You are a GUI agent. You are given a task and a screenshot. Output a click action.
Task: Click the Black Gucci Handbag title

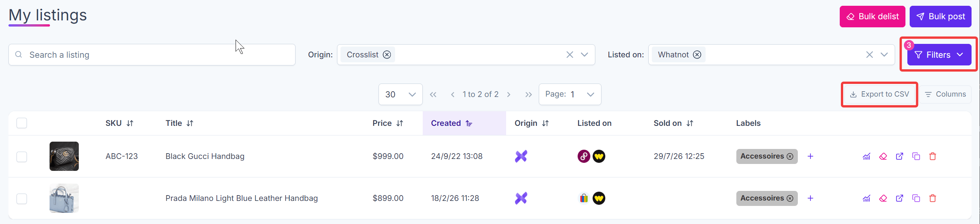coord(205,156)
